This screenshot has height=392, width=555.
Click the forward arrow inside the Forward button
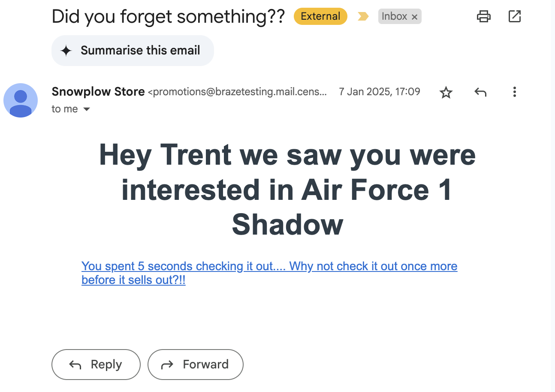[167, 364]
